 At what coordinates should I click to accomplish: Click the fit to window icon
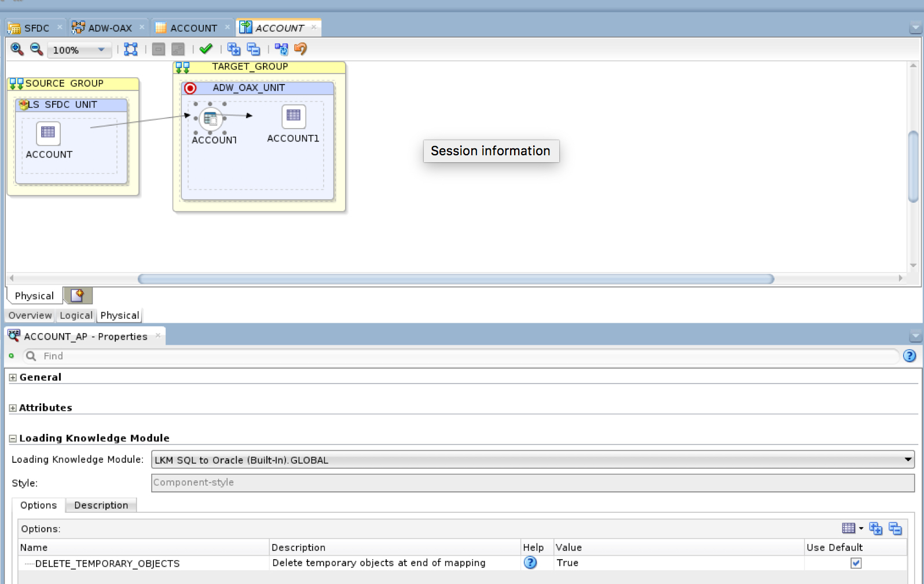coord(131,49)
